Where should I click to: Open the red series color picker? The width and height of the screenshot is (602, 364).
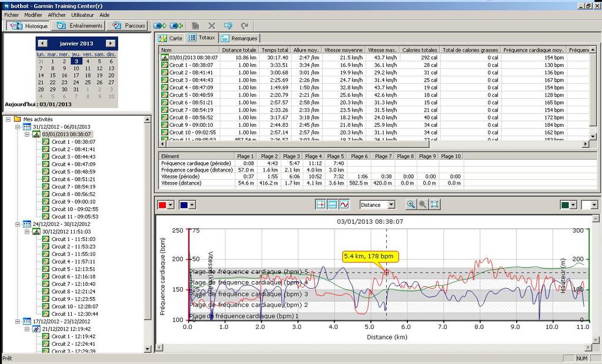pos(170,205)
